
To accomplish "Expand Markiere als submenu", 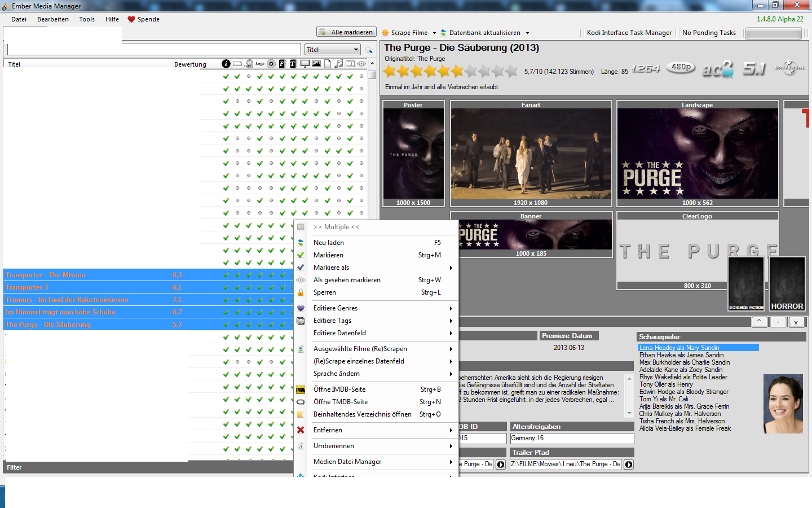I will (x=376, y=268).
